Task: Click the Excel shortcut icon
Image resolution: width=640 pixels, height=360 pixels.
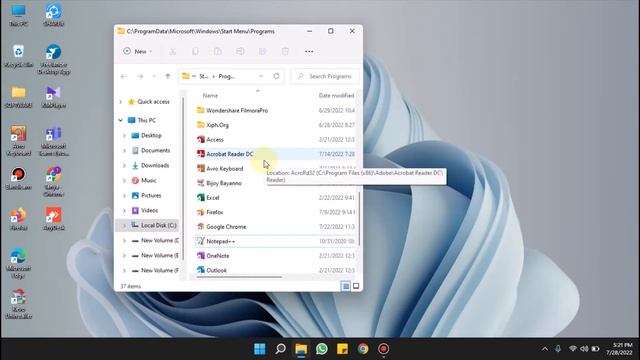Action: tap(200, 198)
